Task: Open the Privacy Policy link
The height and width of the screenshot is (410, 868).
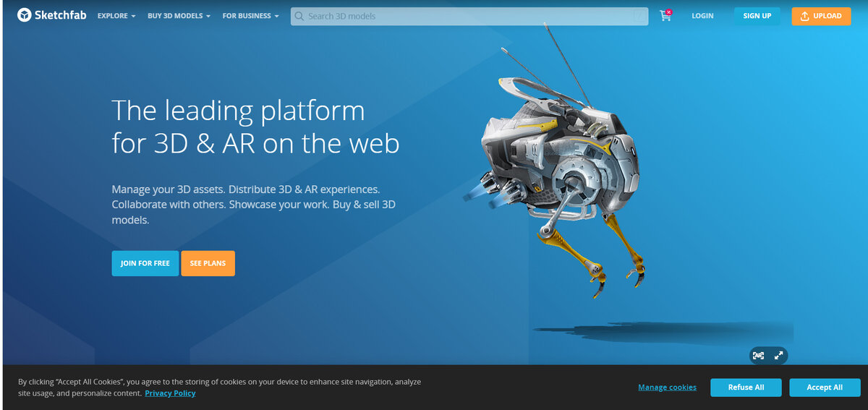Action: pyautogui.click(x=170, y=393)
